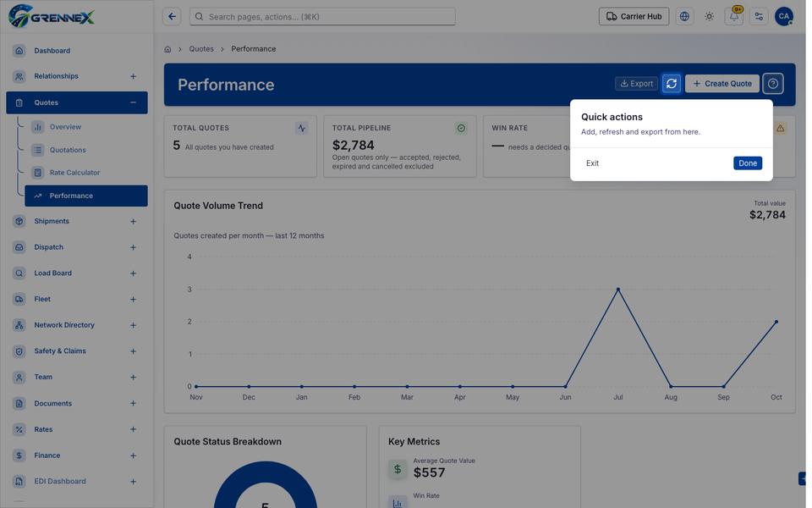Click the Total Pipeline check icon
Screen dimensions: 812x508
462,128
